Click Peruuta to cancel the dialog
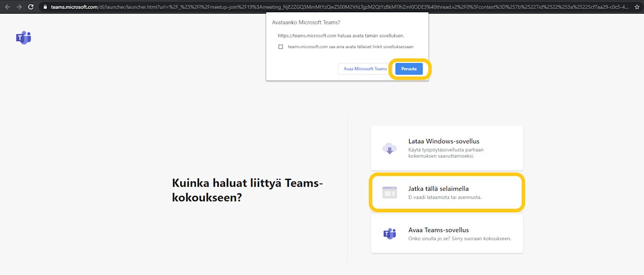The image size is (644, 275). pos(409,69)
